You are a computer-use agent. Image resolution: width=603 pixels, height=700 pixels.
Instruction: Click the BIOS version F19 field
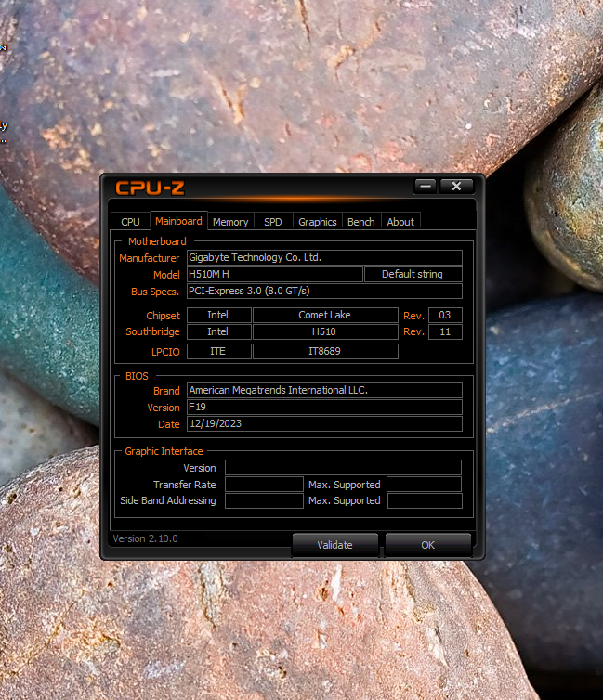click(x=324, y=408)
